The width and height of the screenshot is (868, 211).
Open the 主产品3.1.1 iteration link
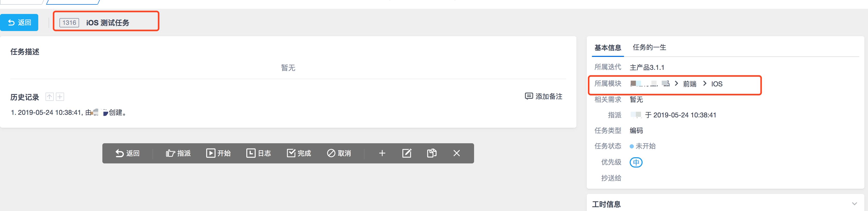click(647, 67)
